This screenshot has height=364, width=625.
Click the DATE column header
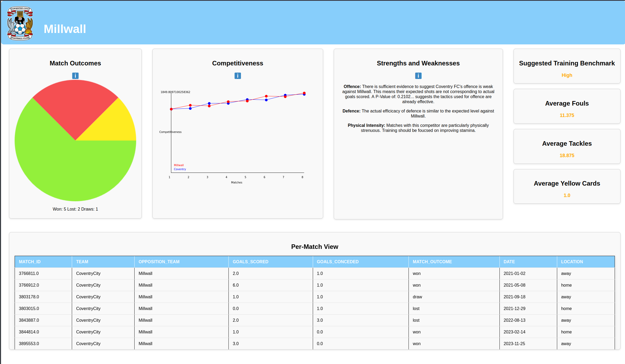(509, 262)
